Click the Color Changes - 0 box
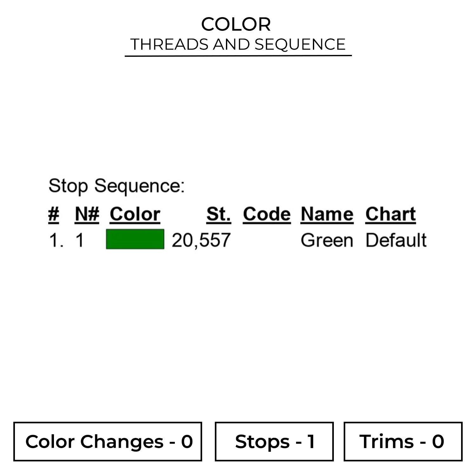Screen dimensions: 476x476 pos(108,441)
